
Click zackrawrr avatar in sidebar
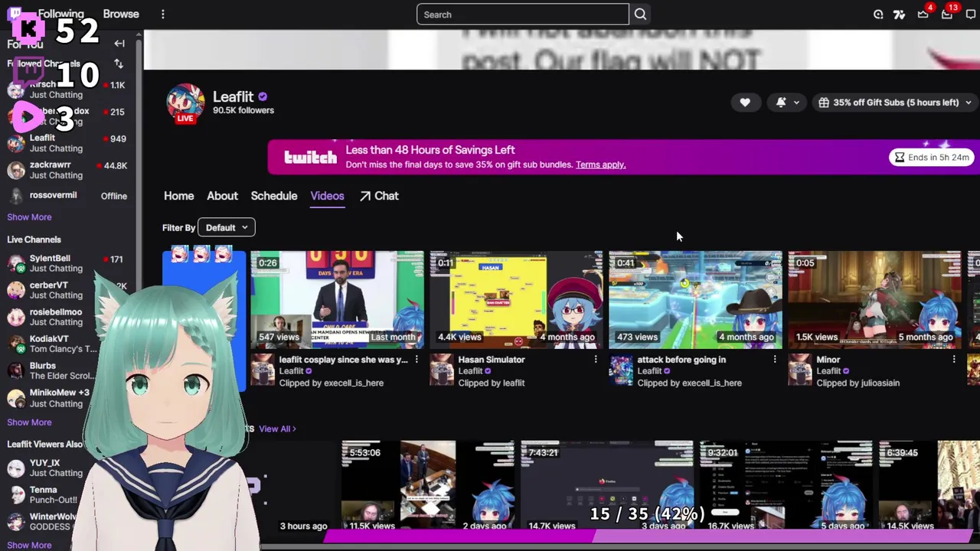(15, 170)
